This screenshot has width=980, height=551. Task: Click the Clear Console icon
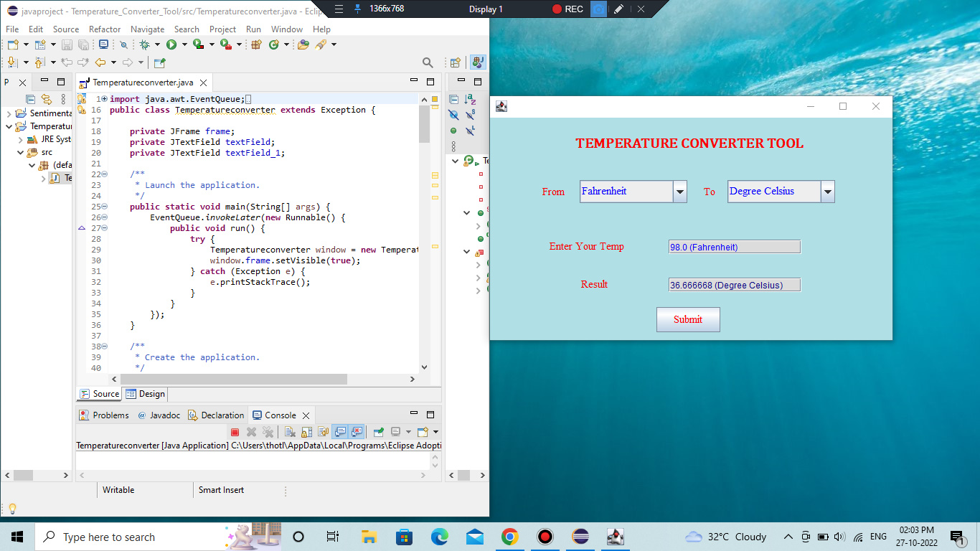click(290, 433)
